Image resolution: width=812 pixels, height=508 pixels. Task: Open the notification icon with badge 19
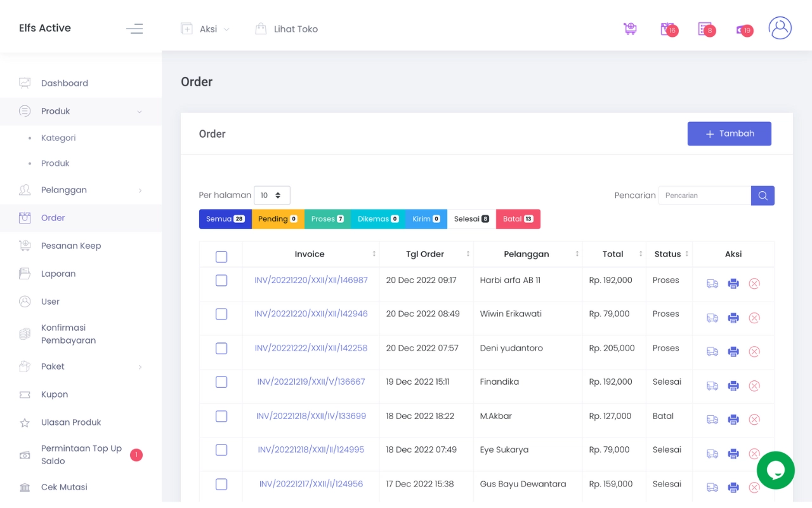pyautogui.click(x=743, y=29)
